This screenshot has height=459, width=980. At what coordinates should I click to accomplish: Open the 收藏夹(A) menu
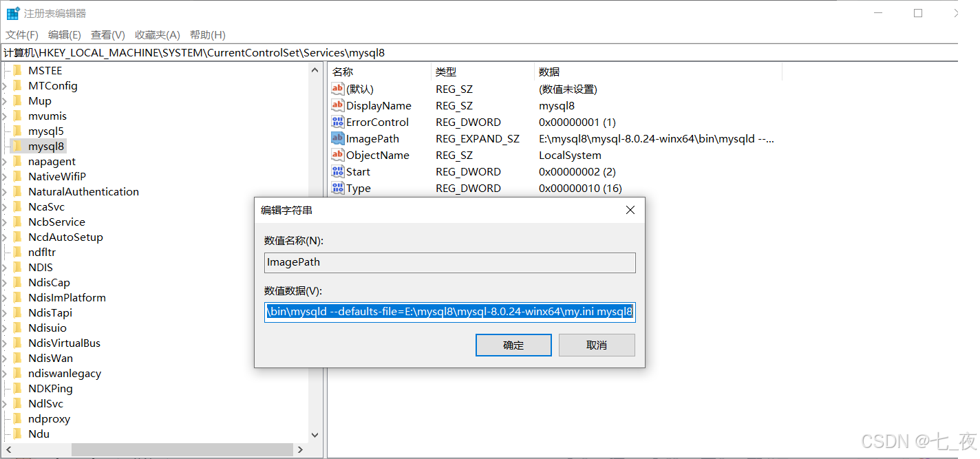coord(157,34)
